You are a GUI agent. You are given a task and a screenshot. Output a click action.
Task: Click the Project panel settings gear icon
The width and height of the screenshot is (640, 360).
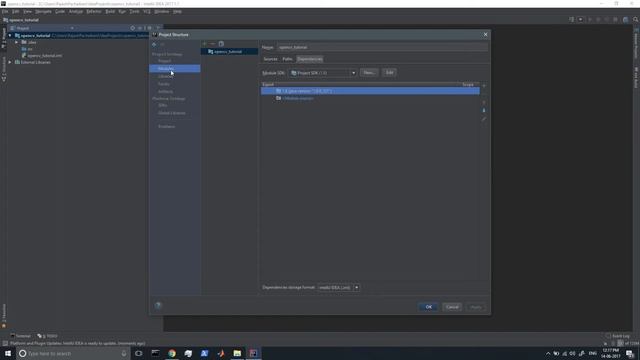pyautogui.click(x=149, y=28)
